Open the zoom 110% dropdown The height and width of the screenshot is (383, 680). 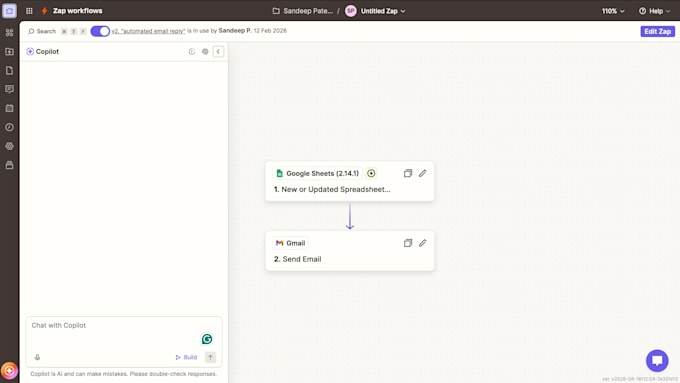point(613,11)
